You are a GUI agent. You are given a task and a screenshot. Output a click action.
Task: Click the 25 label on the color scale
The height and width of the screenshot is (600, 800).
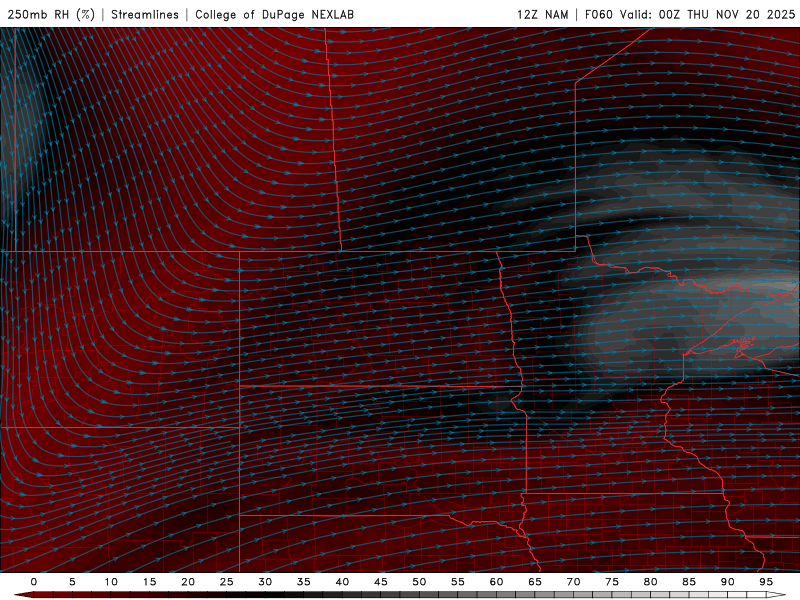click(x=227, y=582)
